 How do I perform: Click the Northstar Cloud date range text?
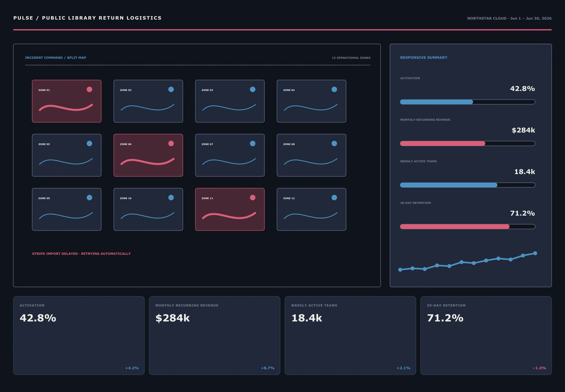point(509,18)
